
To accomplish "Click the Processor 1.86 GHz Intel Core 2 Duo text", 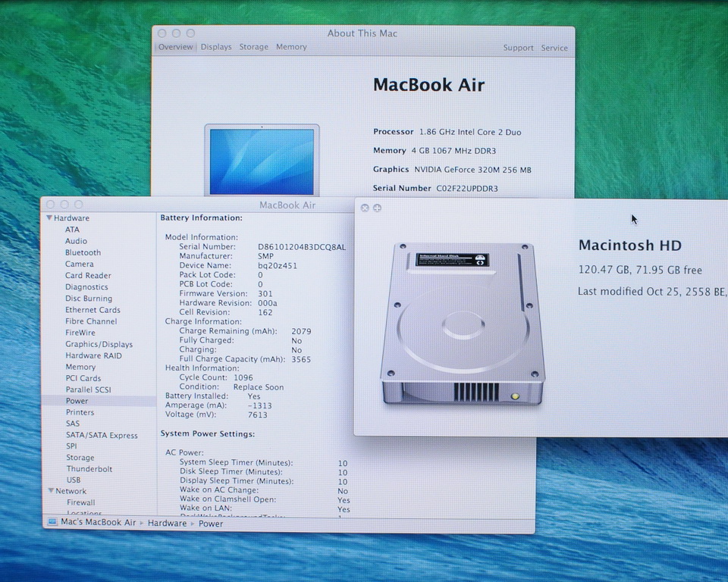I will coord(447,132).
